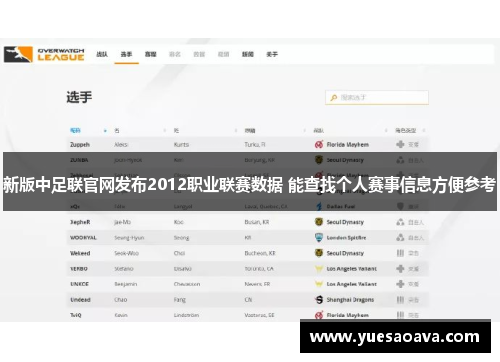Click first name Benjamin in UNKOE row
Image resolution: width=500 pixels, height=362 pixels.
tap(126, 284)
